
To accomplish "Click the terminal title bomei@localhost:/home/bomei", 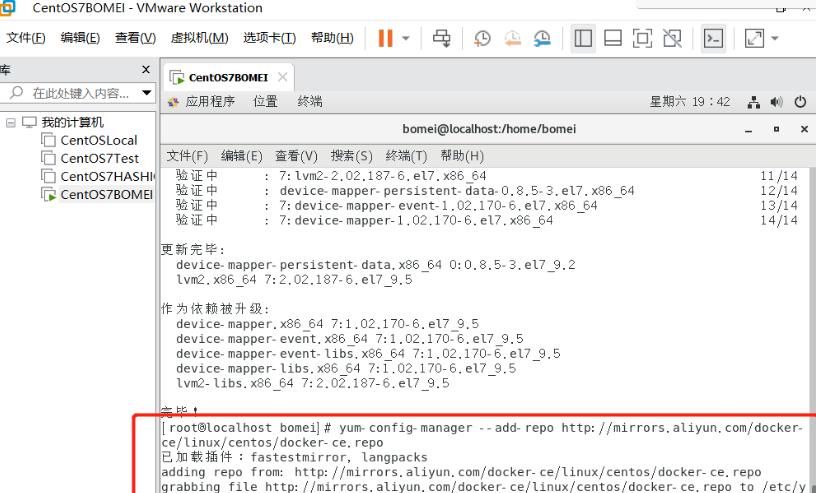I will (489, 129).
